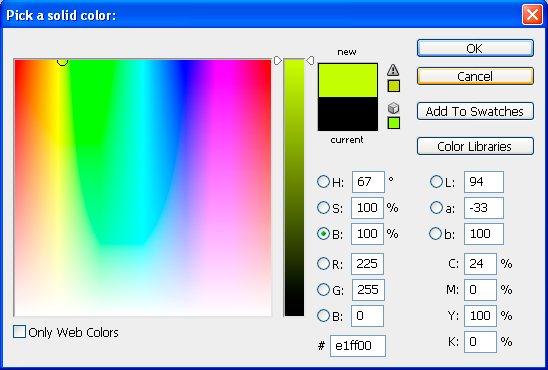Select the G green radio button
Viewport: 548px width, 370px height.
tap(323, 290)
